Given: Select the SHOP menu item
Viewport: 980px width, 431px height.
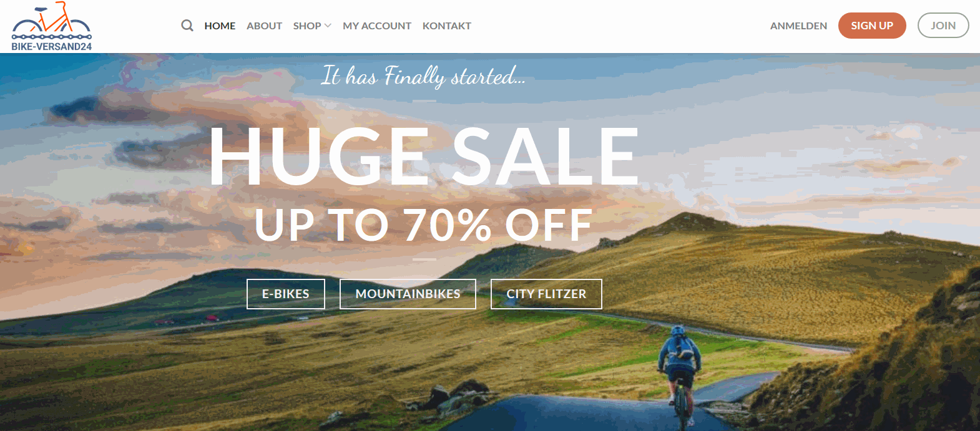Looking at the screenshot, I should click(307, 26).
